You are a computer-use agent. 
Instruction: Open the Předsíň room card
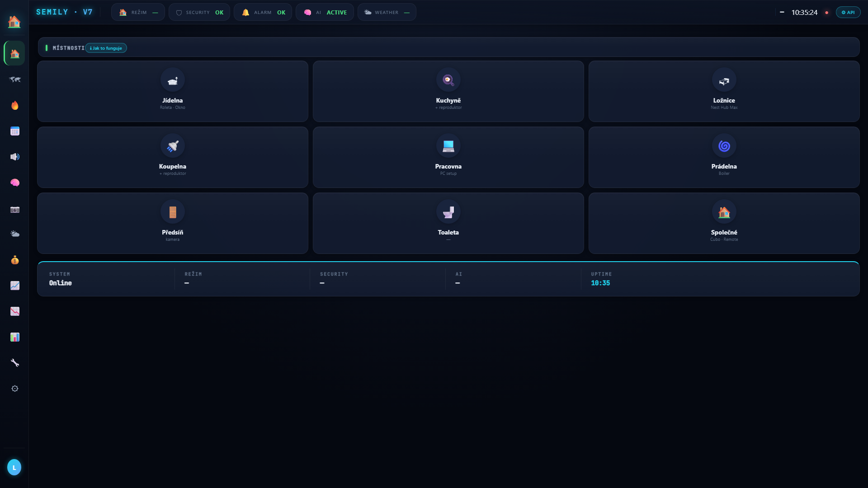[173, 223]
